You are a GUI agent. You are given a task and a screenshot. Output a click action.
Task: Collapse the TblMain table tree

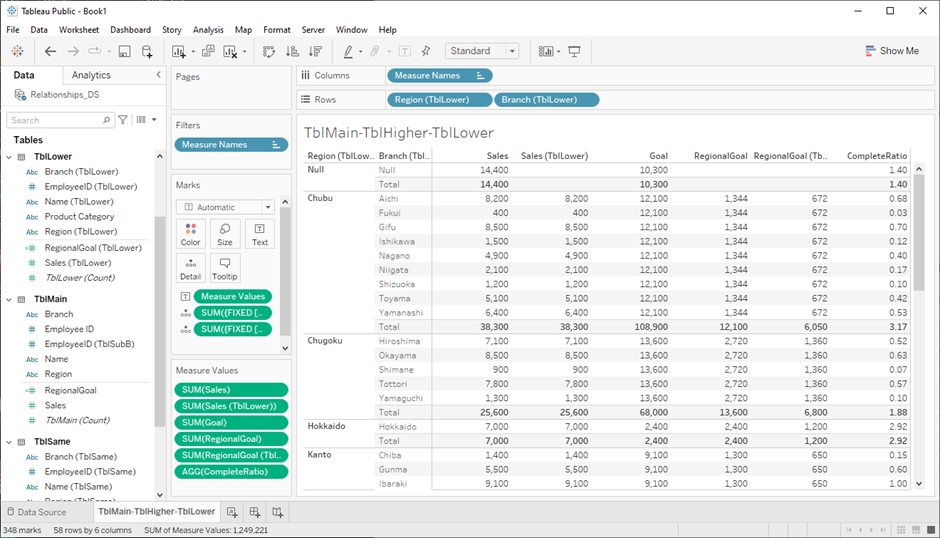(9, 299)
